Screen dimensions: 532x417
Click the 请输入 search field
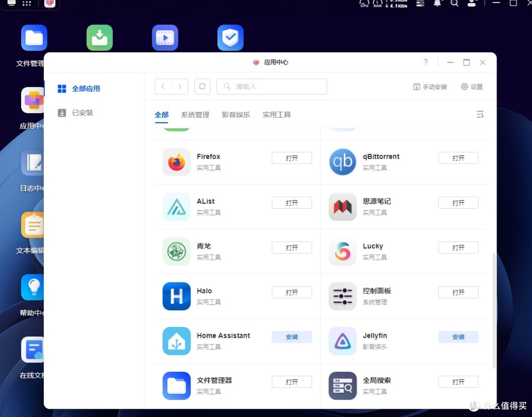coord(272,87)
